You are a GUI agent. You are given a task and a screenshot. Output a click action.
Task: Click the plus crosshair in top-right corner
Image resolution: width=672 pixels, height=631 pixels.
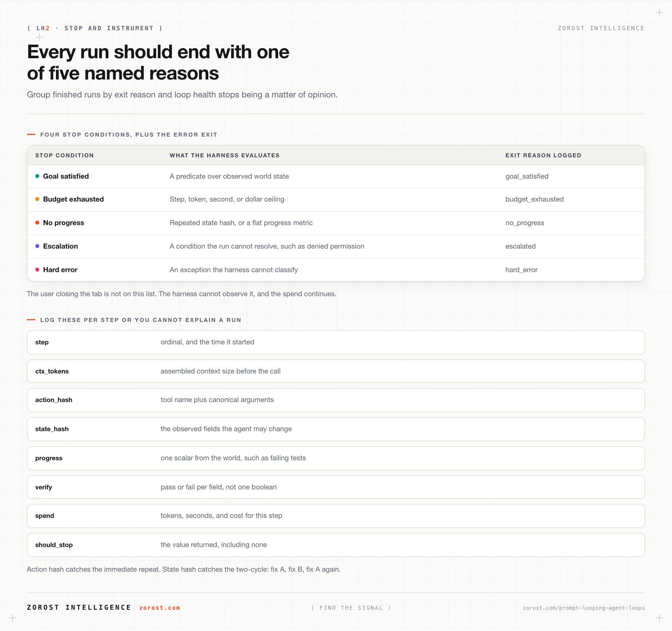coord(659,13)
